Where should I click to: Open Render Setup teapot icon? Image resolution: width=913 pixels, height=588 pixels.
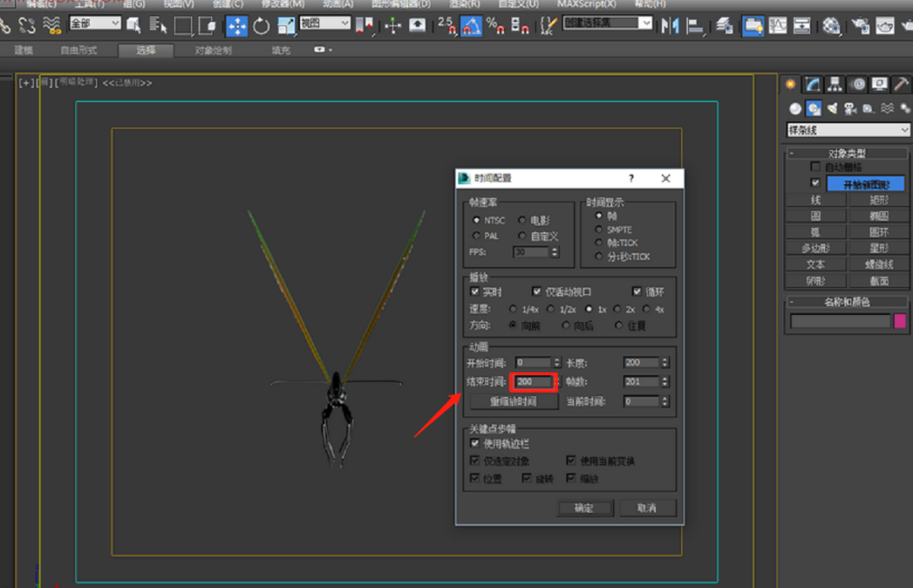861,25
